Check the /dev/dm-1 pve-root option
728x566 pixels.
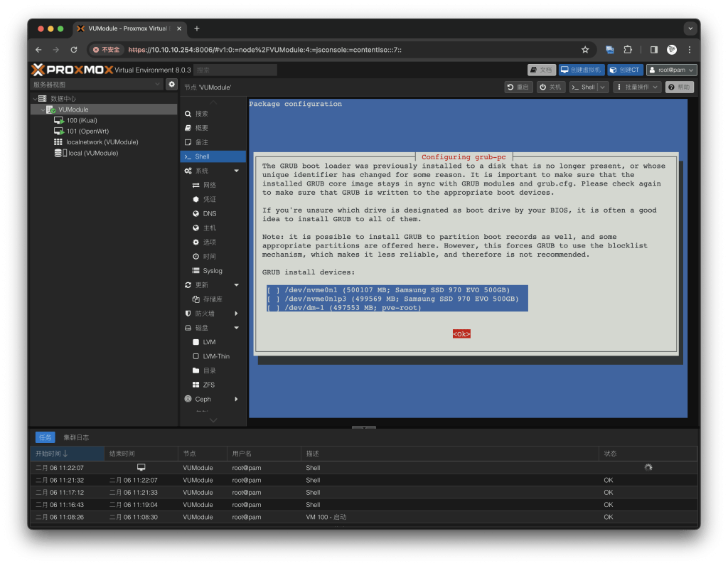coord(273,307)
